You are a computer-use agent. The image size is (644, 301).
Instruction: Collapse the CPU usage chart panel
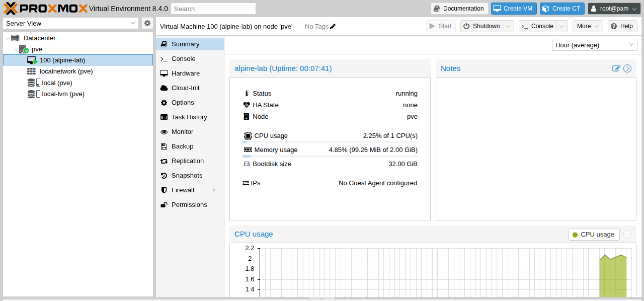(x=627, y=234)
